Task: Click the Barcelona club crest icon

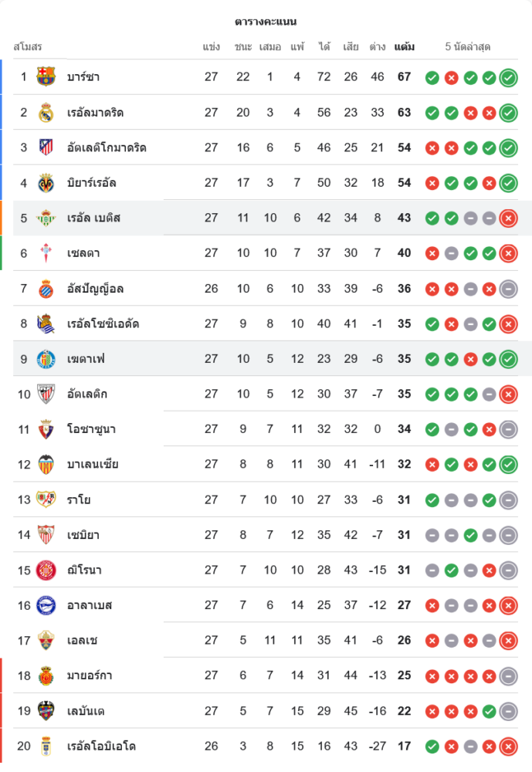Action: coord(46,76)
